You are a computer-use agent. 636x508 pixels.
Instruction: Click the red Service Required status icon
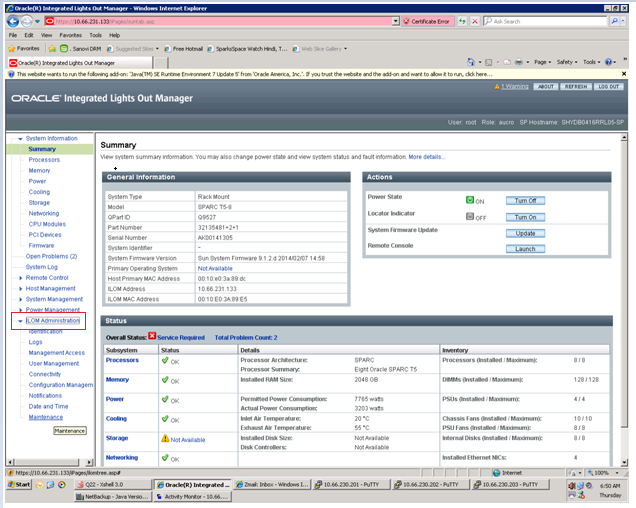pyautogui.click(x=152, y=336)
